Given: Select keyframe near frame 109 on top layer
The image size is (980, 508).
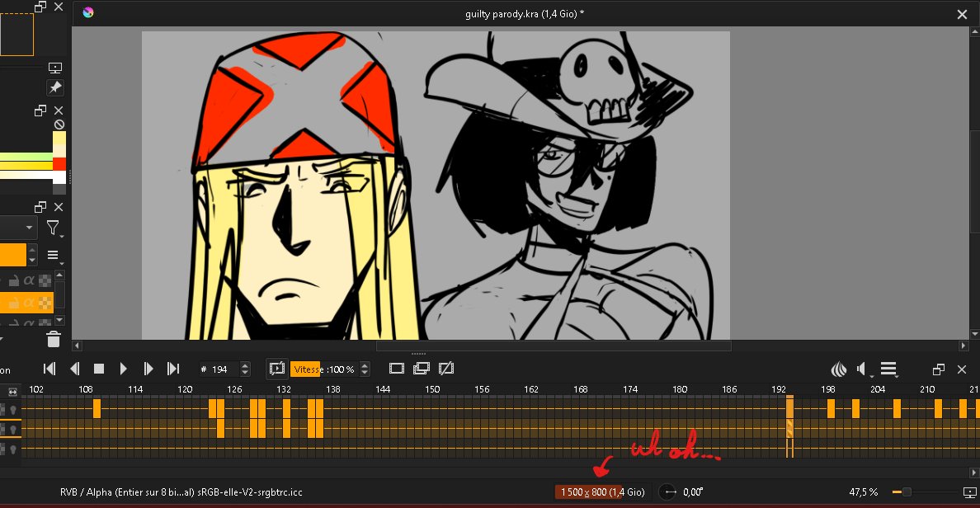Looking at the screenshot, I should [x=97, y=409].
